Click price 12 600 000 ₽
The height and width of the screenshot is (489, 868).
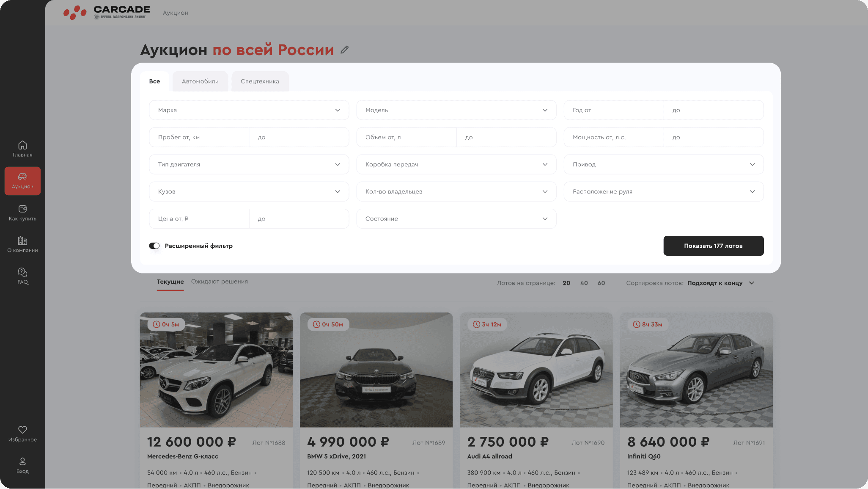192,442
